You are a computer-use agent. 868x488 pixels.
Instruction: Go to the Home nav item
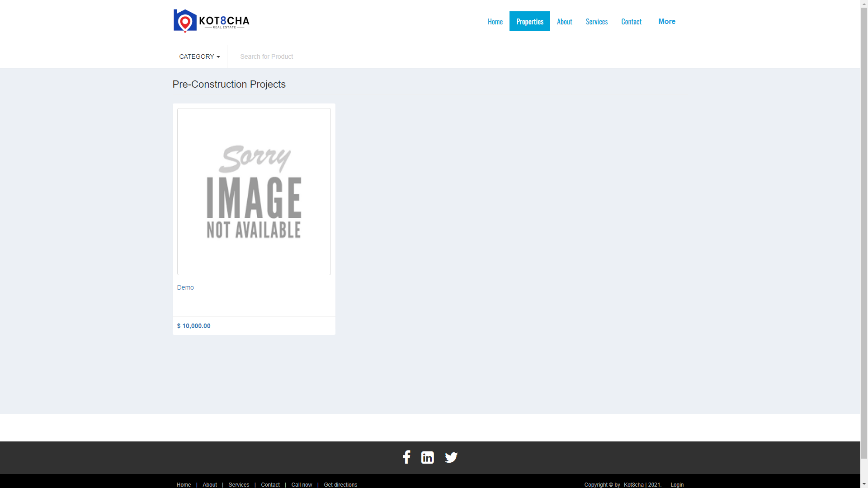495,21
